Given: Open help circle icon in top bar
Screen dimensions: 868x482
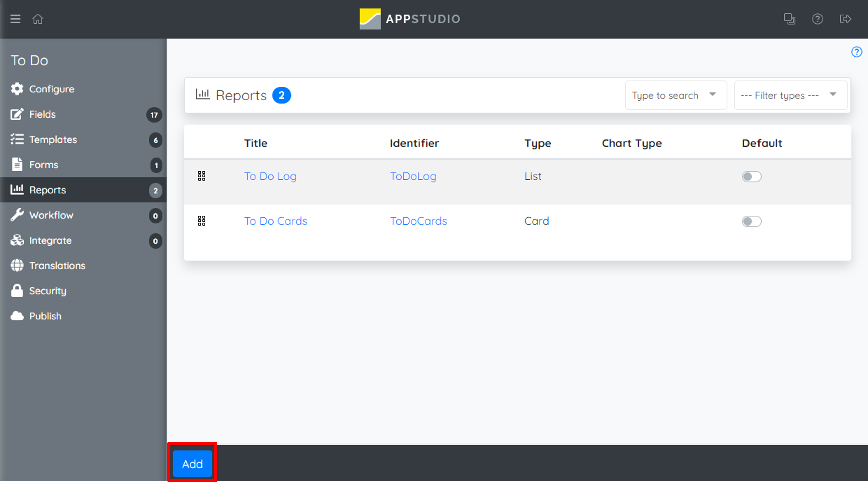Looking at the screenshot, I should [x=818, y=19].
